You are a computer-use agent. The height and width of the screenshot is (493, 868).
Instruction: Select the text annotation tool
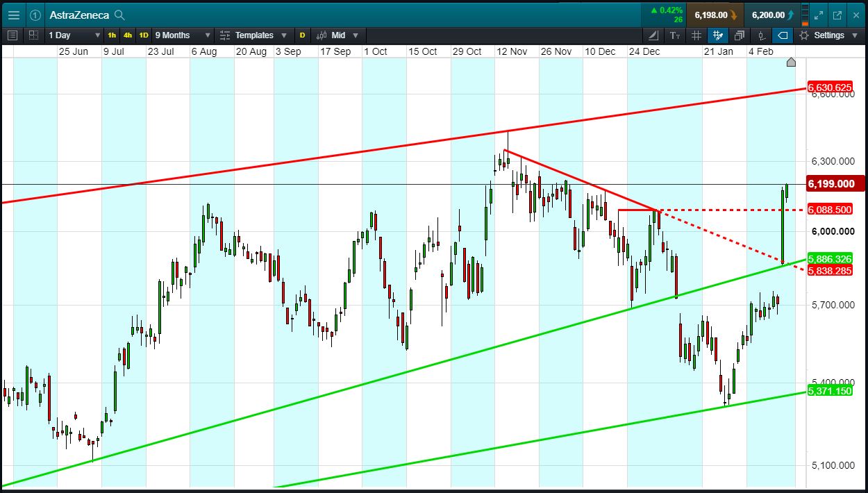coord(675,35)
